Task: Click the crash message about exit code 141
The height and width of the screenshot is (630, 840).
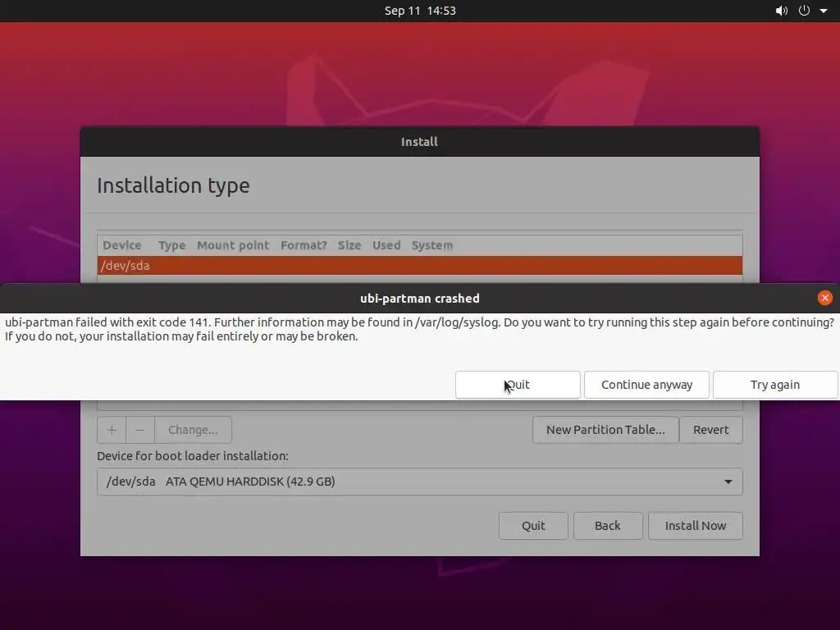Action: click(419, 330)
